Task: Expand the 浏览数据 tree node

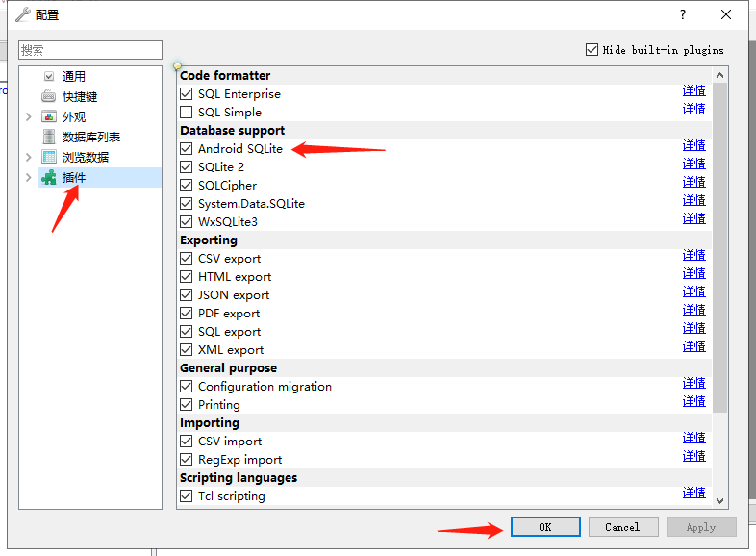Action: (29, 157)
